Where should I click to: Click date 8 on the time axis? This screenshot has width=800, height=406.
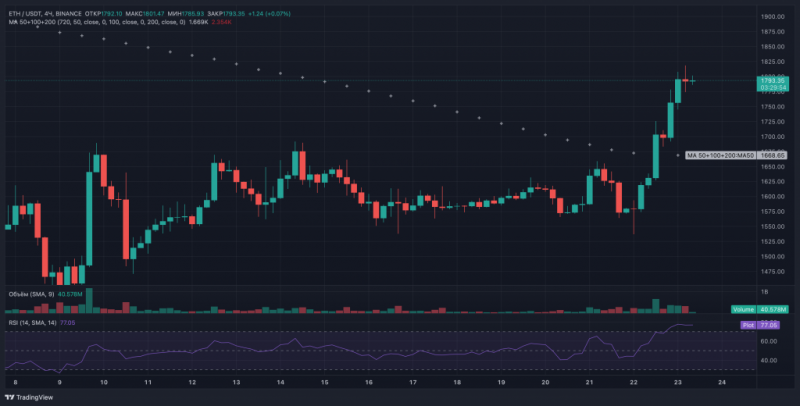[15, 383]
